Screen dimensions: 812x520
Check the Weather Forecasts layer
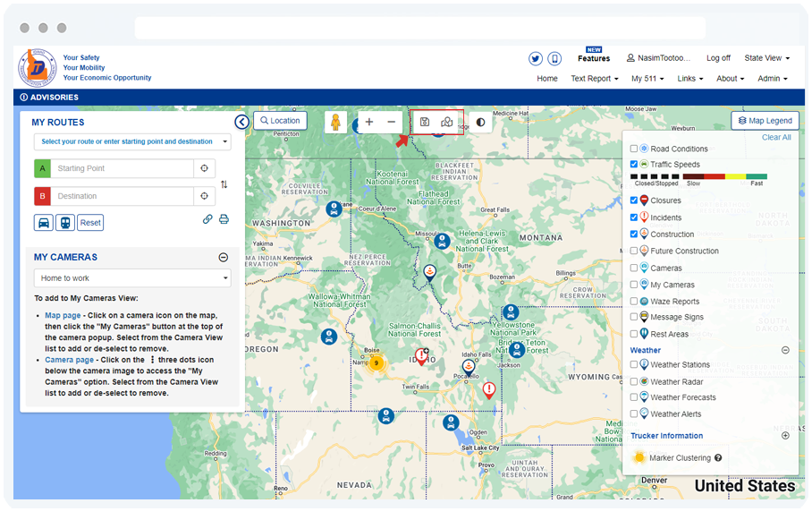634,397
